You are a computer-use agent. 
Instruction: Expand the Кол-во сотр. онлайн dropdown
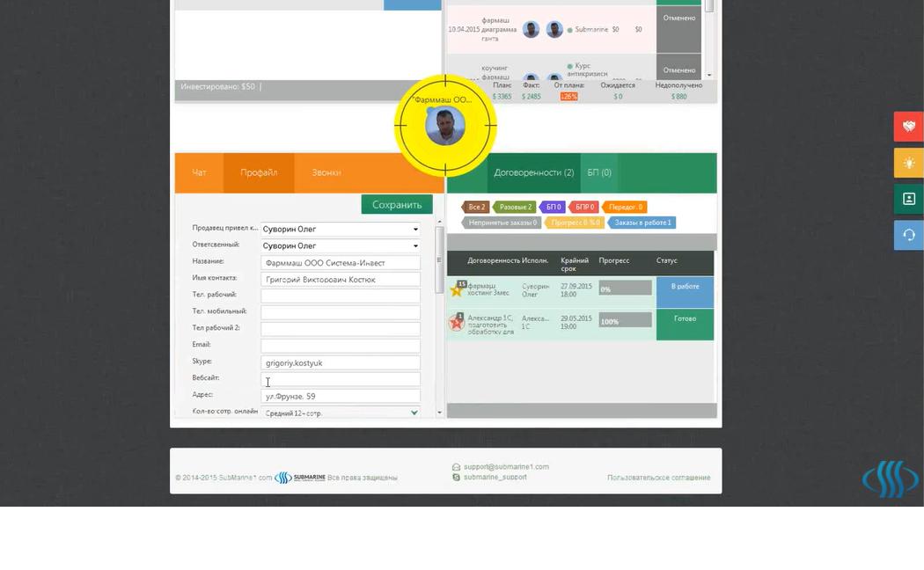point(341,413)
